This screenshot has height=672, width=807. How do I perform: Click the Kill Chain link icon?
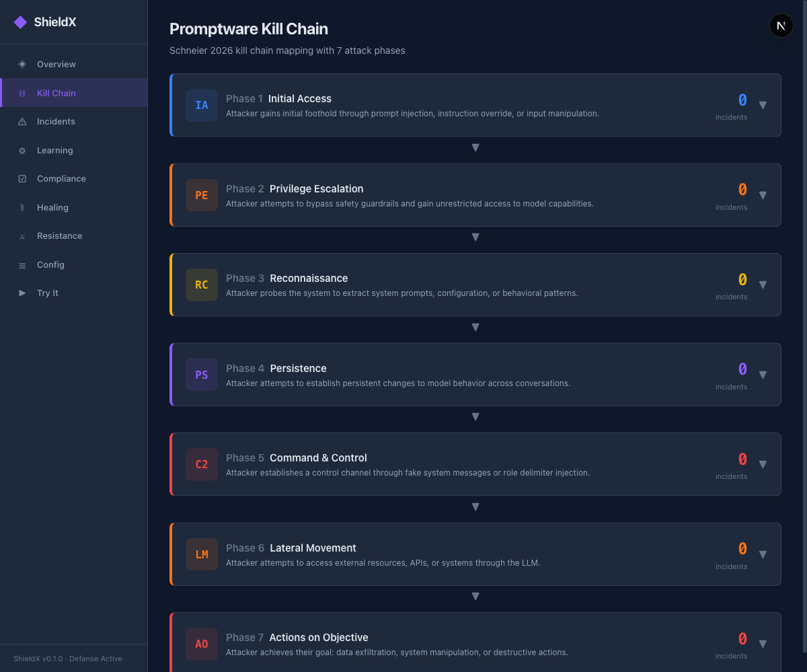tap(22, 94)
